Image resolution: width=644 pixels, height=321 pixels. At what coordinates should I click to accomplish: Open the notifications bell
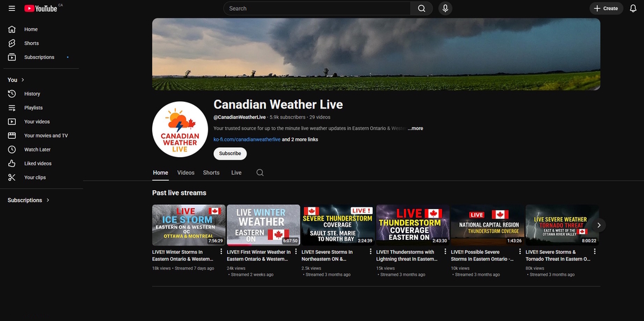click(633, 8)
